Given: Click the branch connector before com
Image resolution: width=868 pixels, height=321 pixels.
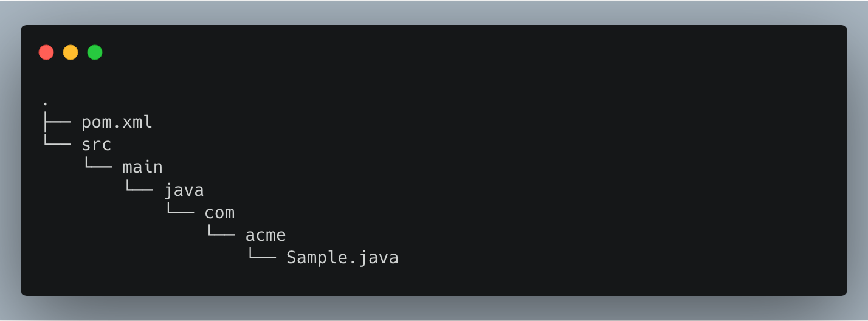Looking at the screenshot, I should (180, 212).
